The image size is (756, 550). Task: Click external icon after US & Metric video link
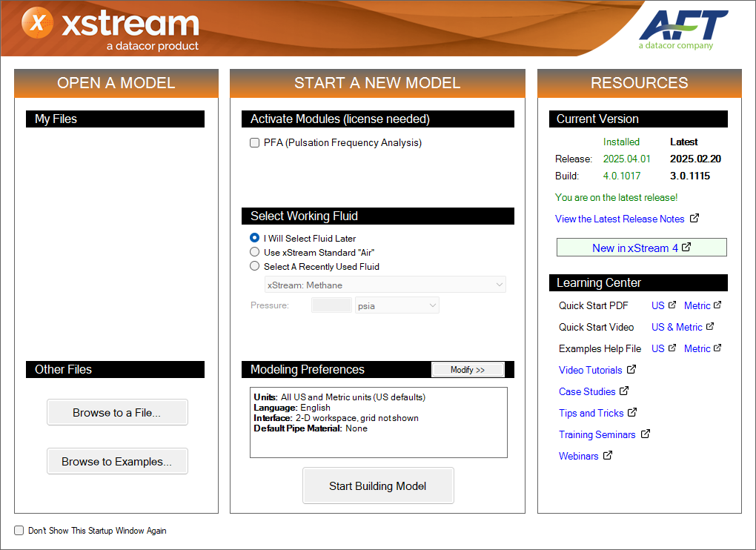click(x=710, y=326)
